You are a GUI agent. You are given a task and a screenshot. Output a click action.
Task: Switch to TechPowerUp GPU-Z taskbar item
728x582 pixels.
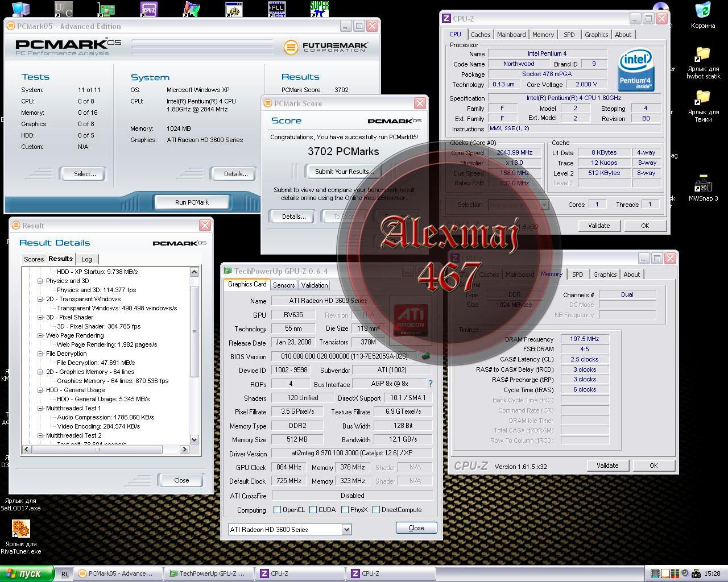[208, 573]
